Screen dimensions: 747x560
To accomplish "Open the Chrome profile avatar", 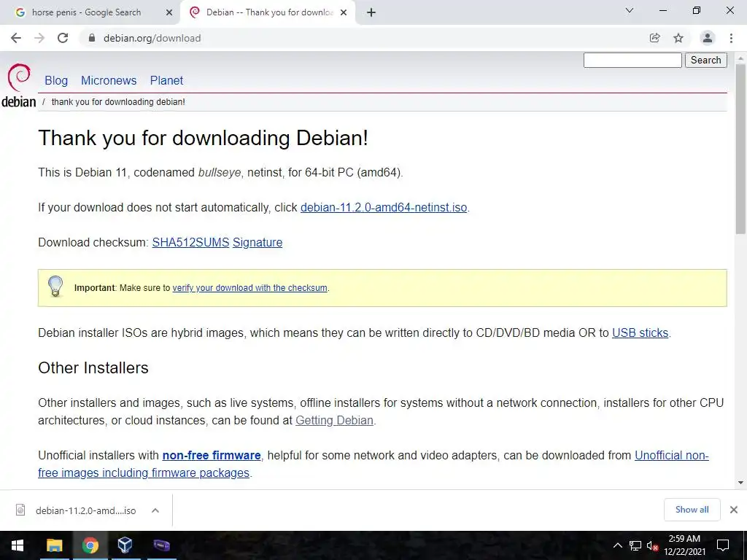I will (708, 38).
